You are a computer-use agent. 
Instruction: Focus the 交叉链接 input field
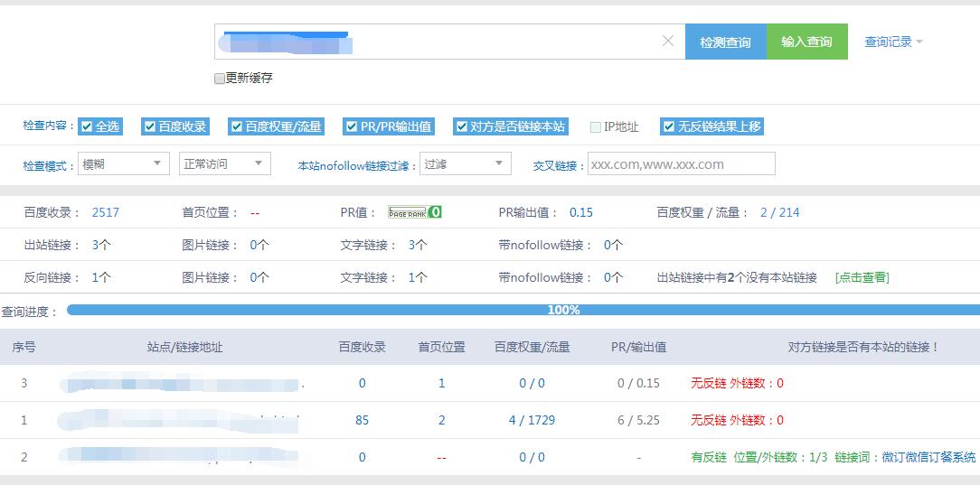pyautogui.click(x=681, y=163)
